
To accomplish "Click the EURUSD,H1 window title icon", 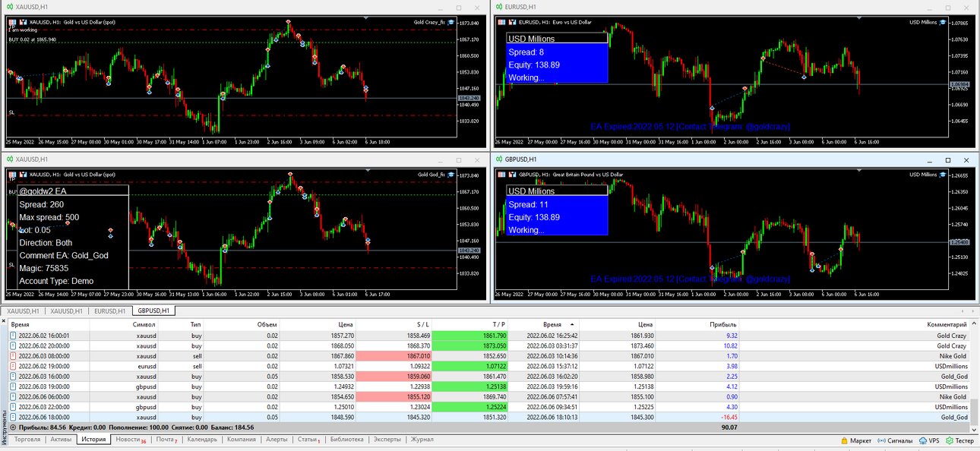I will pyautogui.click(x=500, y=7).
